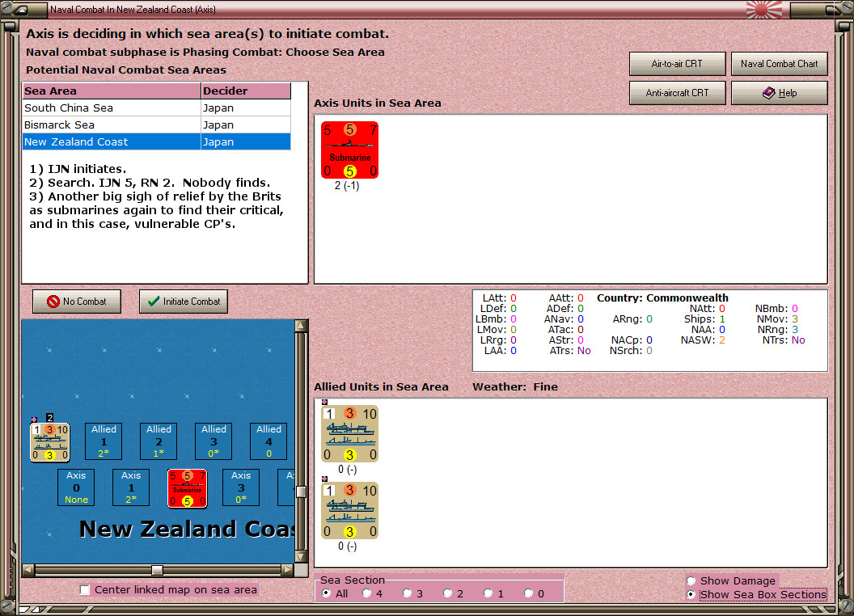
Task: Click the Axis 1 sea box section
Action: tap(131, 487)
